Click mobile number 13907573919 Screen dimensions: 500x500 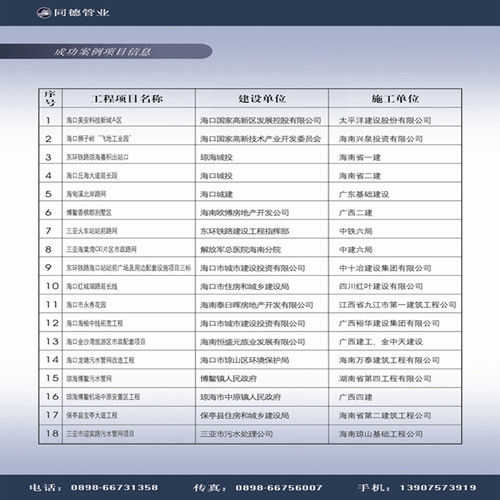(438, 488)
